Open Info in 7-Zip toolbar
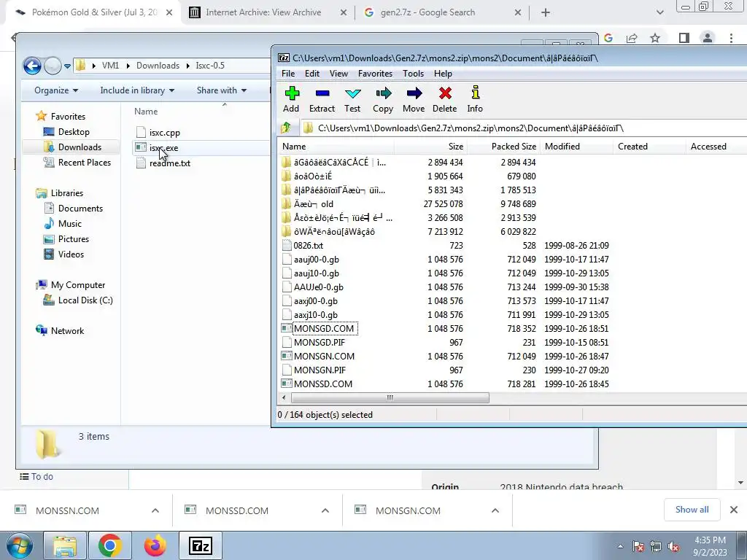The image size is (747, 560). 475,99
